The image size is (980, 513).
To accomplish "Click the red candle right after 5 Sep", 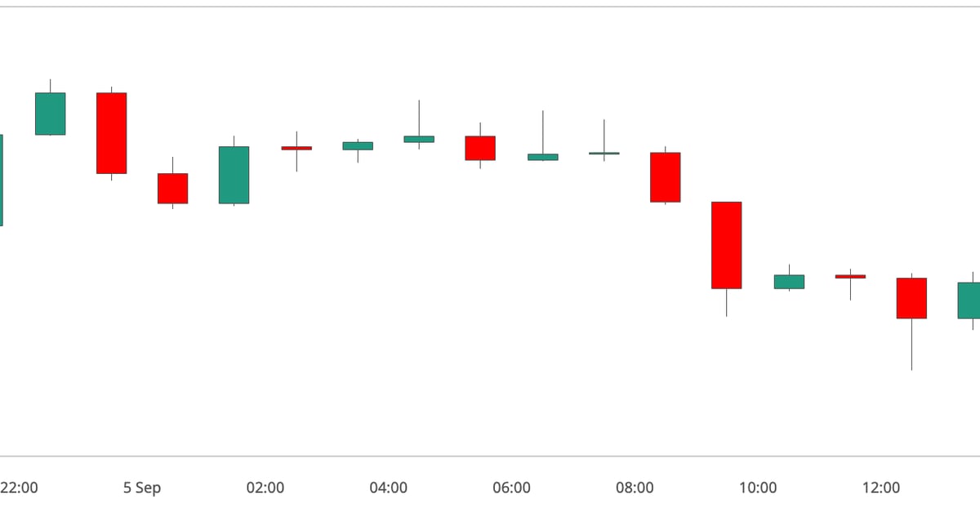I will (x=172, y=188).
